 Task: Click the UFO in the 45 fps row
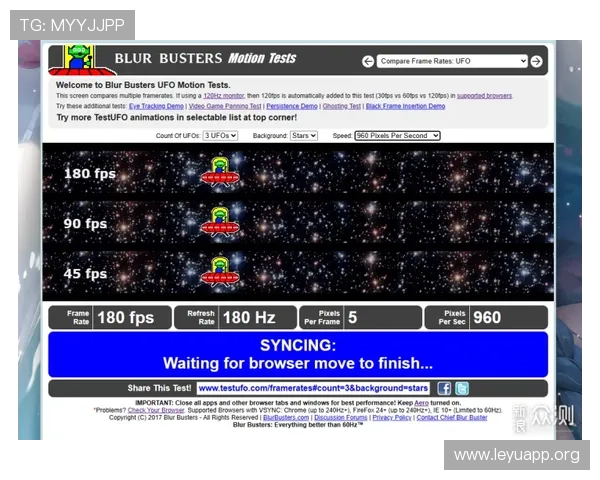click(x=220, y=271)
